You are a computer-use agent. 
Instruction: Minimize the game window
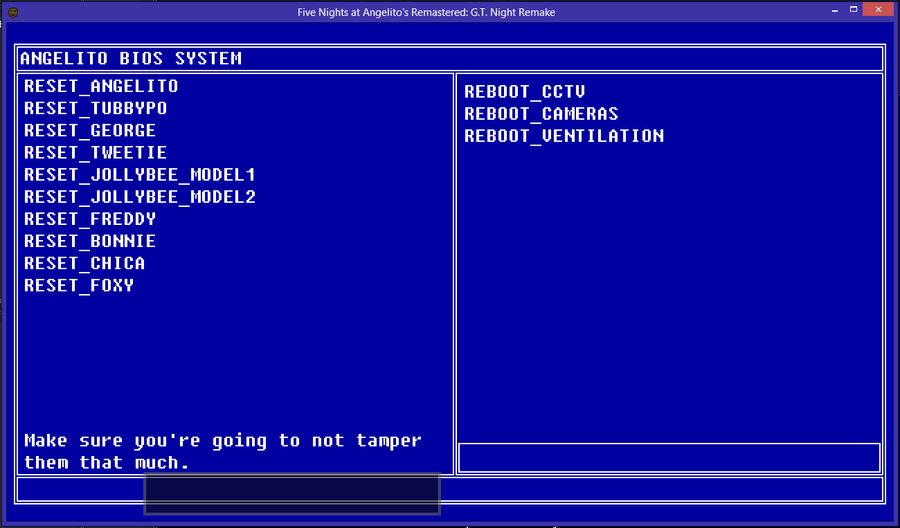point(835,10)
